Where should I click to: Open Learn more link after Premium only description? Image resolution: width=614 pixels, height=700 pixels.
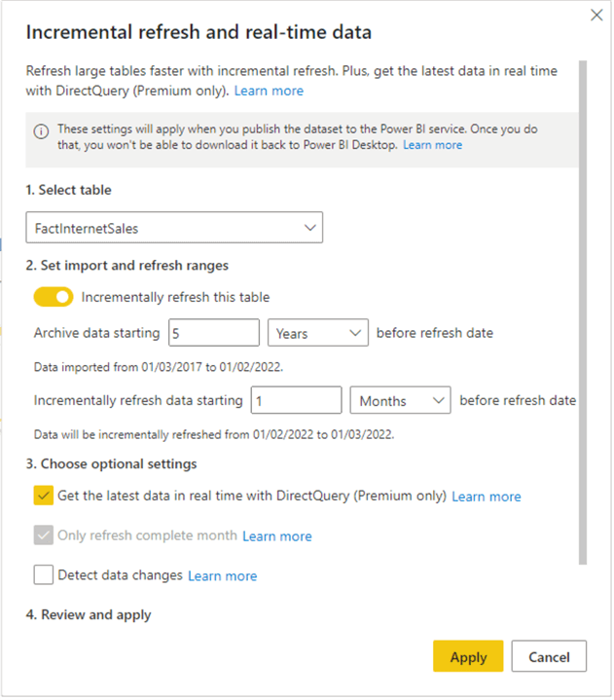click(x=269, y=92)
